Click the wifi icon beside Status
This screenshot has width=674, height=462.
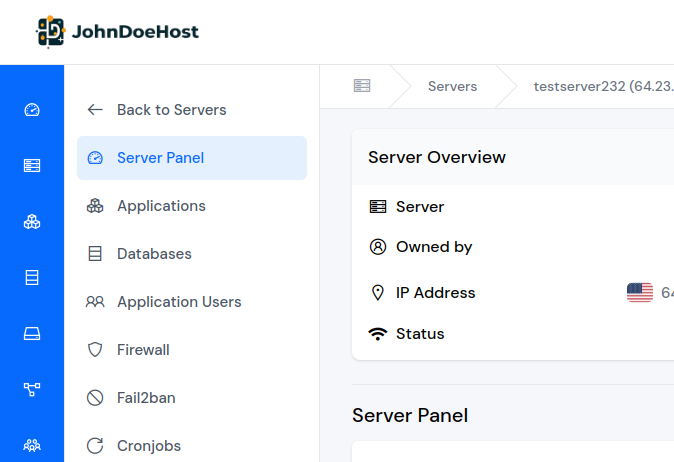pos(377,334)
